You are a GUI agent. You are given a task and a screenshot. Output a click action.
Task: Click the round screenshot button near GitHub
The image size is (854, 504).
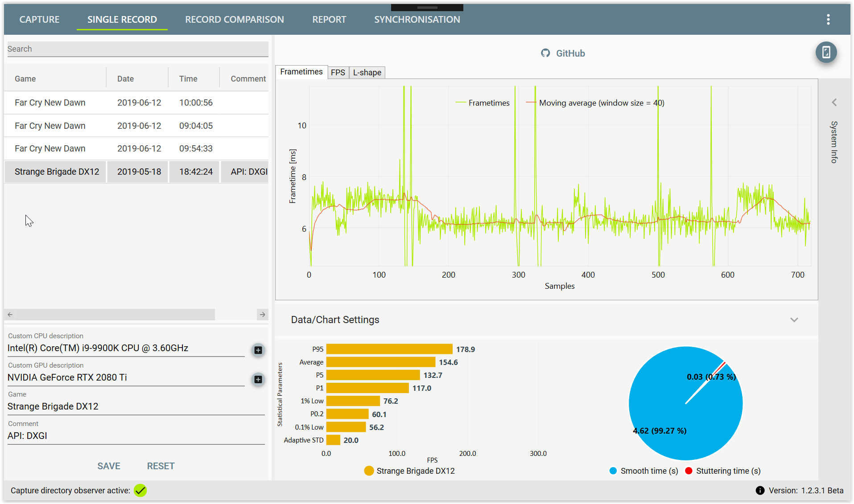click(826, 52)
